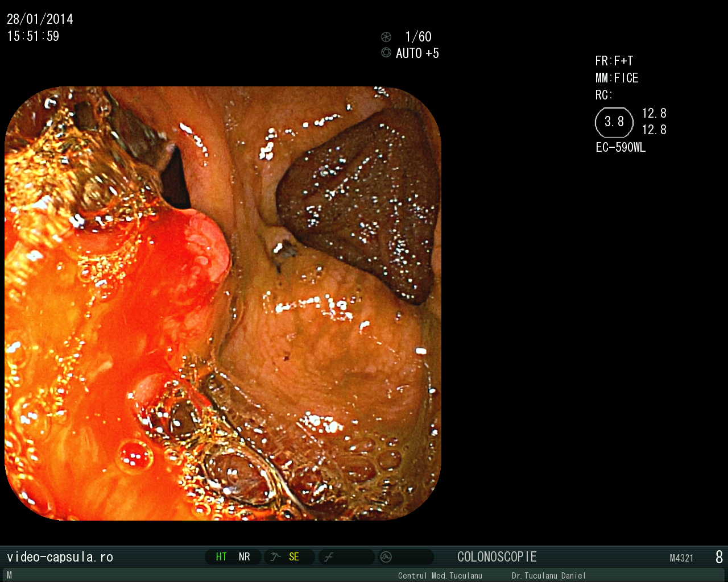Click the tone curve icon beside SE

(276, 557)
